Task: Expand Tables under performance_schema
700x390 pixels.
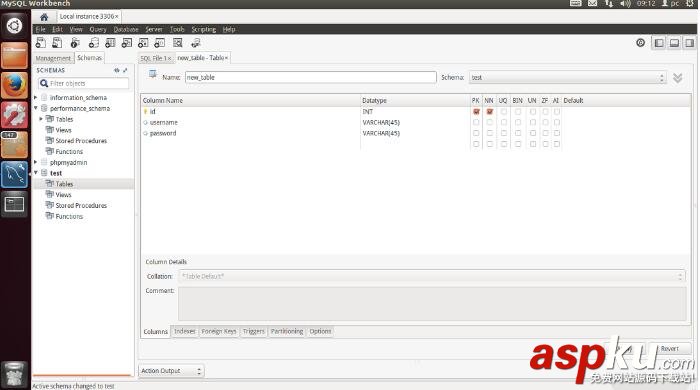Action: (41, 119)
